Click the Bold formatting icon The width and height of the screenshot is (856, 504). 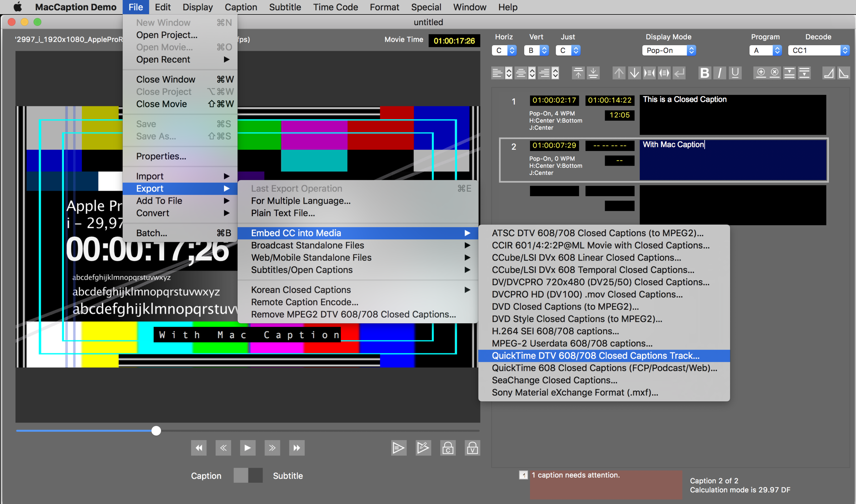(x=704, y=73)
